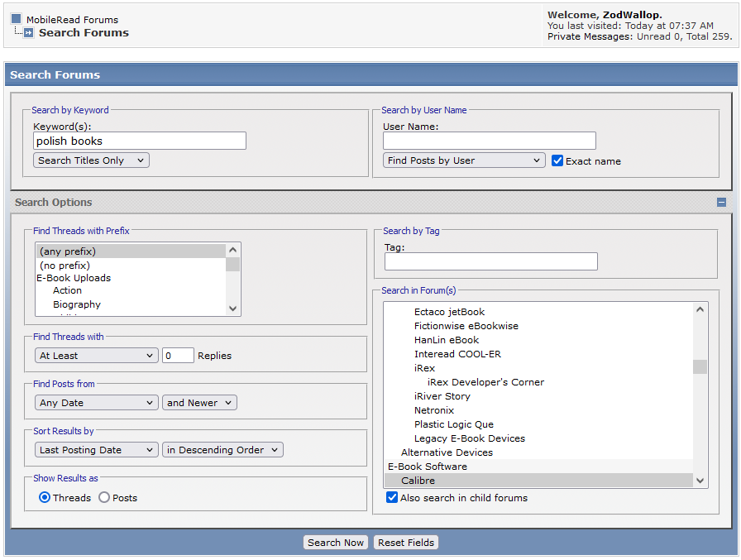741x560 pixels.
Task: Open the MobileRead Forums link
Action: (x=72, y=19)
